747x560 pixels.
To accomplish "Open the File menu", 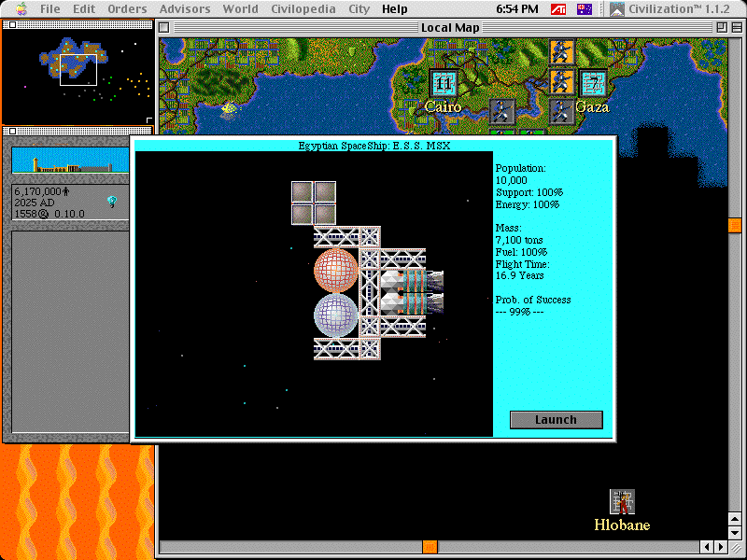I will coord(50,9).
